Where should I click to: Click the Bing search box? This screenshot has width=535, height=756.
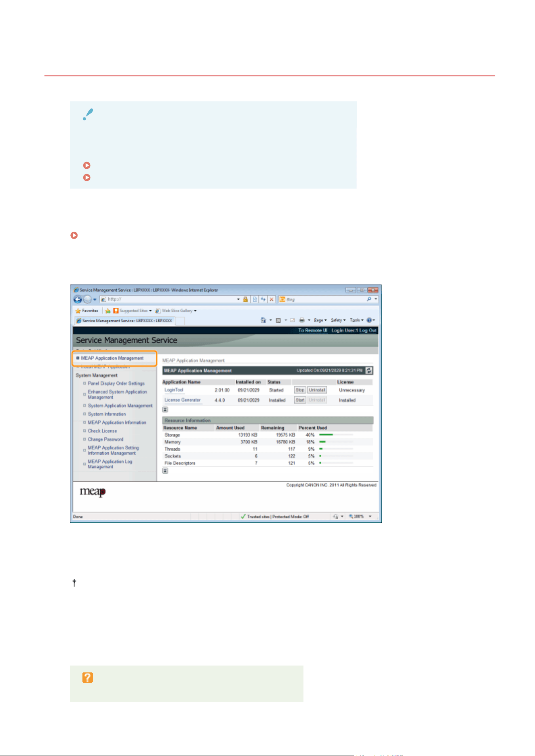click(325, 299)
